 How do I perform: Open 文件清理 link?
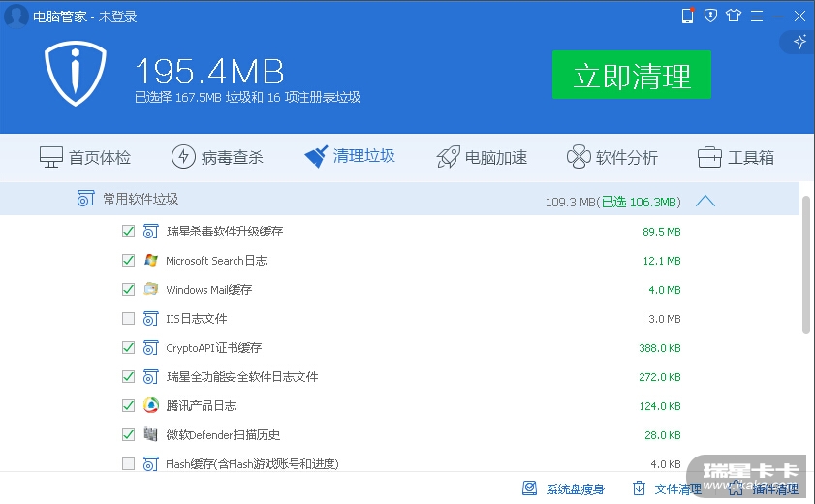pos(677,488)
